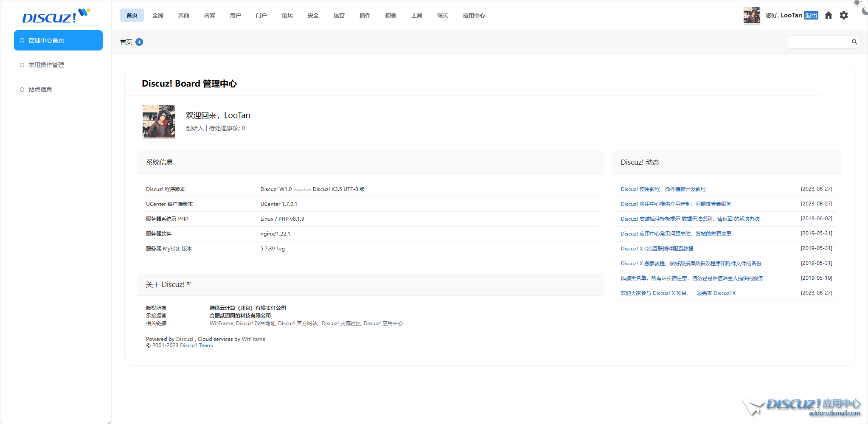
Task: Open the 门户 top menu
Action: (x=261, y=15)
